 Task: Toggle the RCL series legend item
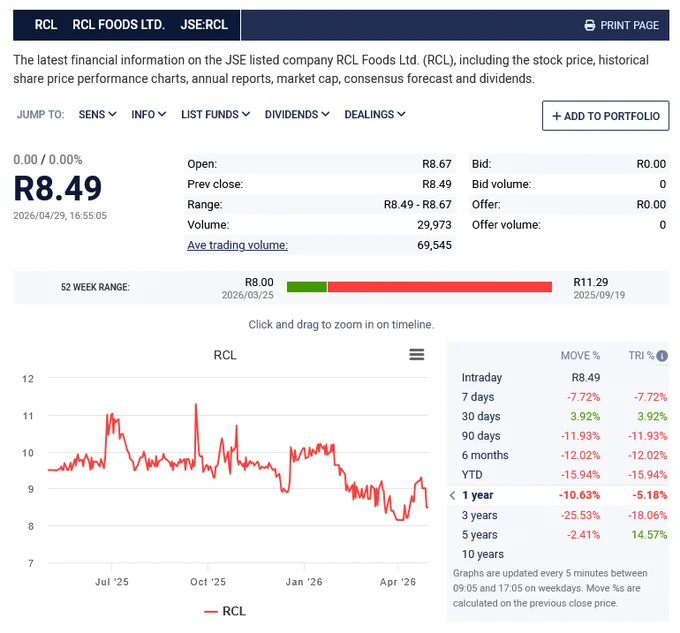pyautogui.click(x=225, y=611)
